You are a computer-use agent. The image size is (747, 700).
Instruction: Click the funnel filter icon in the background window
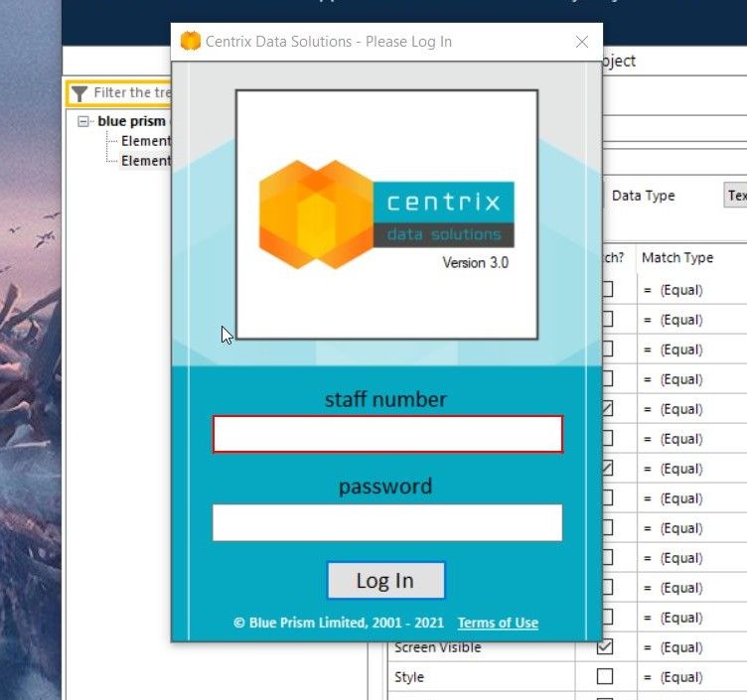(79, 93)
